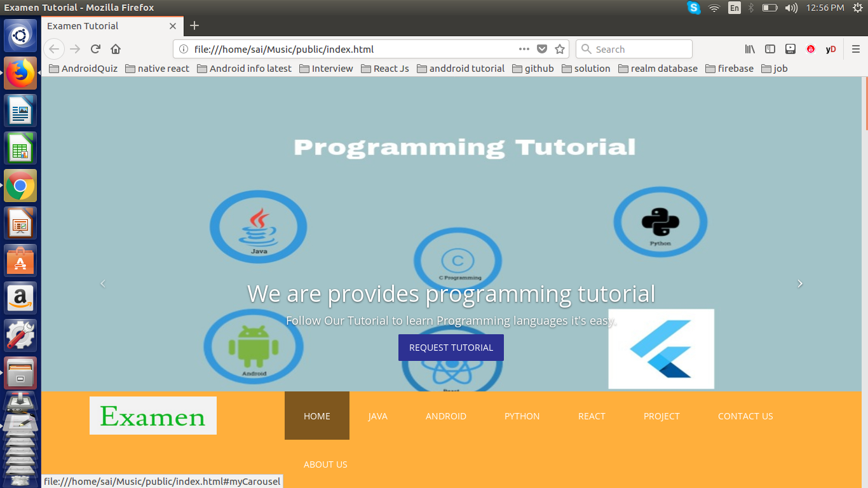Launch Firefox from the Ubuntu dock
Image resolution: width=868 pixels, height=488 pixels.
click(20, 73)
